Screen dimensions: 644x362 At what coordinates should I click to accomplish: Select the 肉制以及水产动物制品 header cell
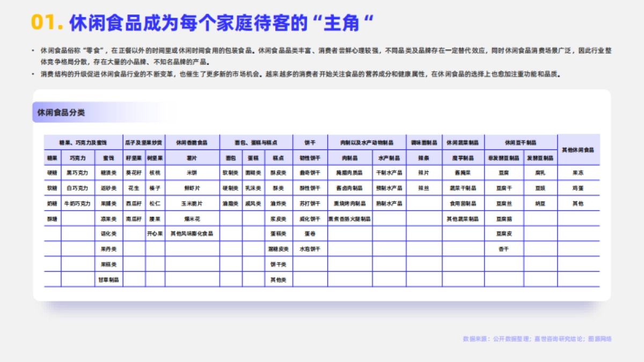(x=367, y=143)
